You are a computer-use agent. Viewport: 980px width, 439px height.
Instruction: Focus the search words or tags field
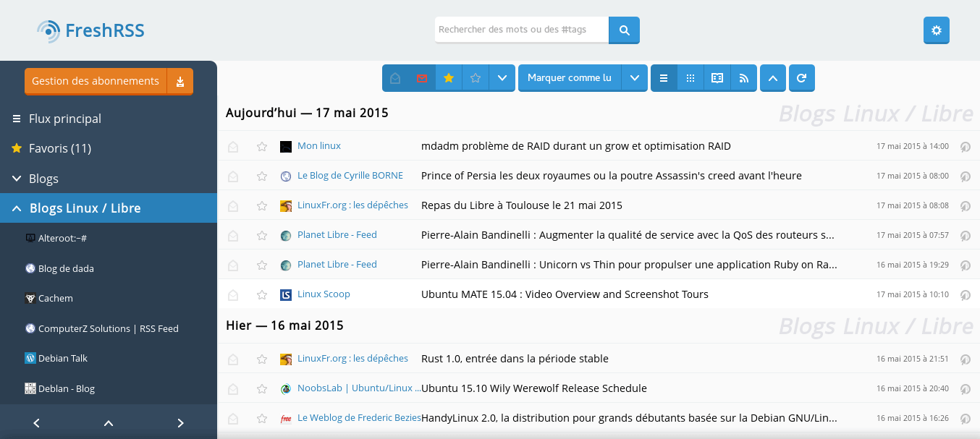click(x=522, y=30)
